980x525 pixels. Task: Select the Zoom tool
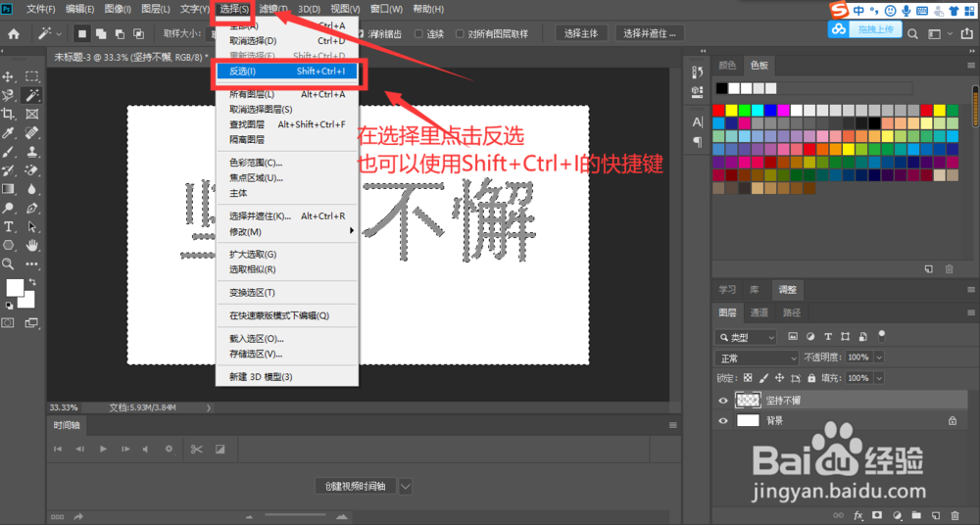[x=8, y=263]
